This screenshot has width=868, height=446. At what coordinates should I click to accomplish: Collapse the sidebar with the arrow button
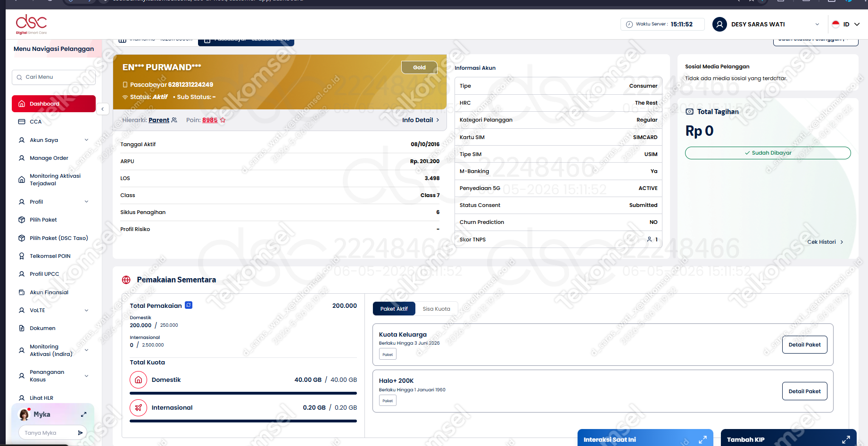click(103, 109)
